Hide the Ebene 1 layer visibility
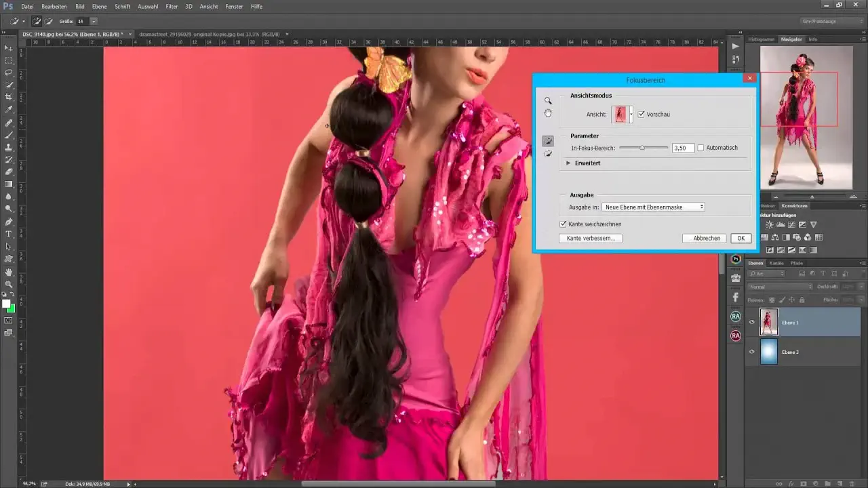This screenshot has height=488, width=868. point(751,323)
